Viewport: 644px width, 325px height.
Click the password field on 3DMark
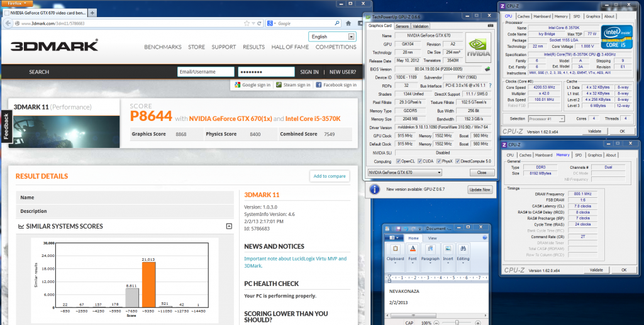266,72
